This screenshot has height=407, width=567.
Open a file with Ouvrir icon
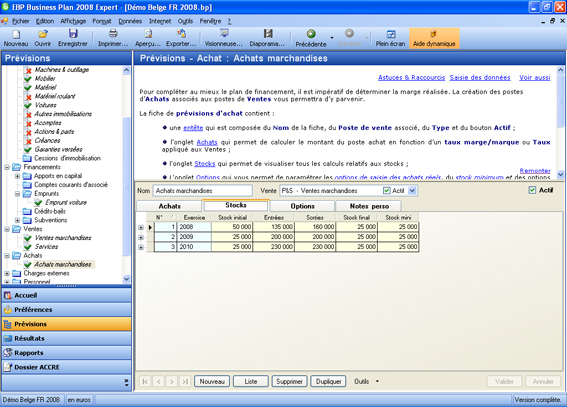coord(43,38)
